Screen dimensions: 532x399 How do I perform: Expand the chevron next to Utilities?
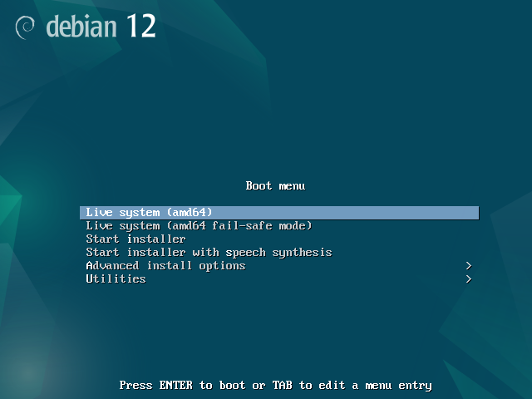coord(469,279)
